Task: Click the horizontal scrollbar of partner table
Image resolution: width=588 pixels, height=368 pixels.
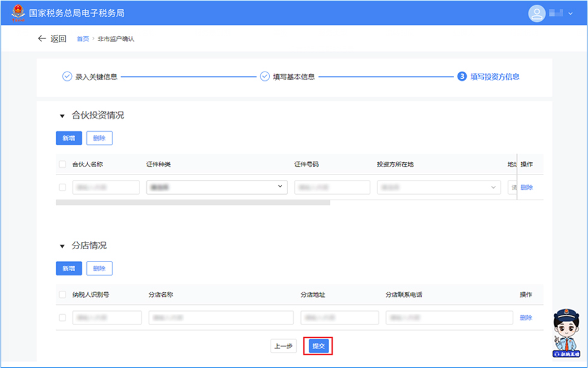Action: click(x=193, y=202)
